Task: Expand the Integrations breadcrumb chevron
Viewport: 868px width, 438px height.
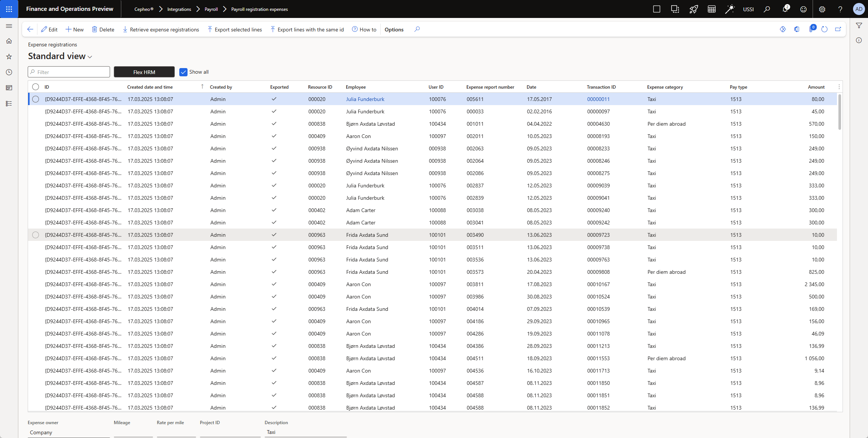Action: (x=198, y=9)
